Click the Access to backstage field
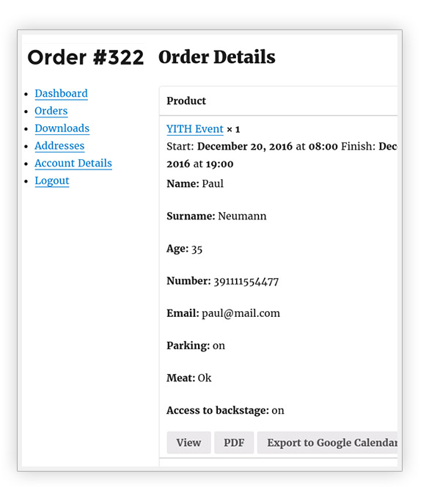This screenshot has width=440, height=504. (224, 411)
